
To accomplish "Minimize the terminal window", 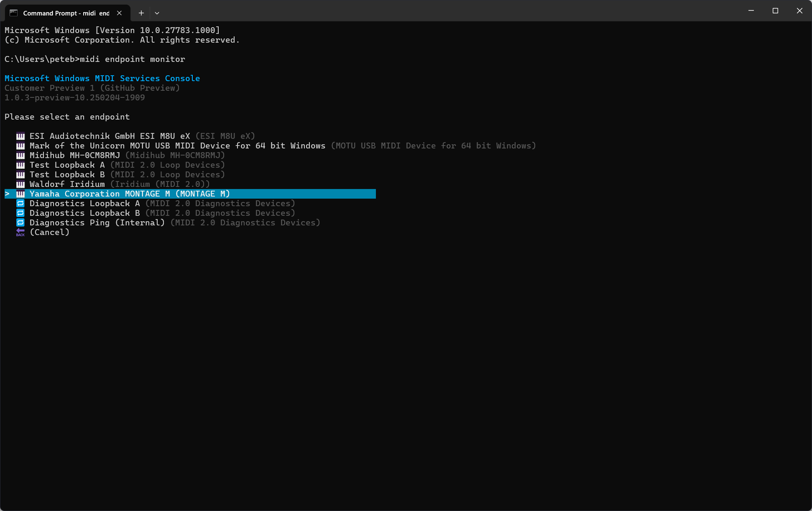I will tap(751, 11).
